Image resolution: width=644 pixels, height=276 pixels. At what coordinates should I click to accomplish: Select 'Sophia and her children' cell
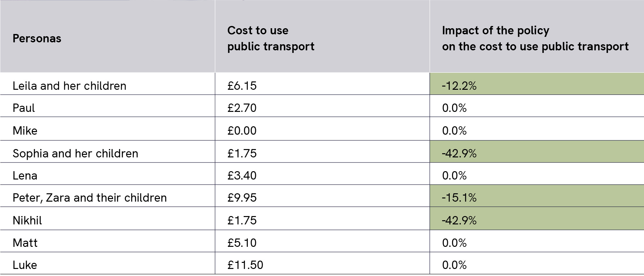[x=75, y=154]
